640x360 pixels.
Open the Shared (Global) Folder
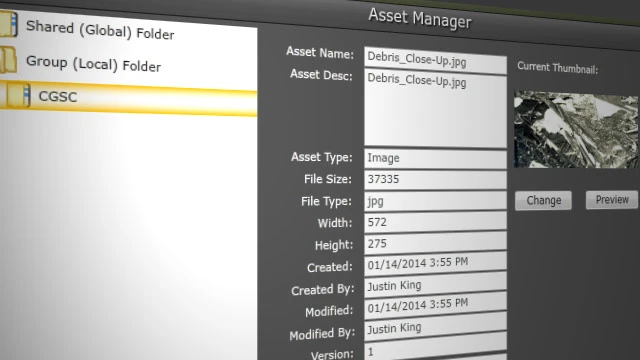pyautogui.click(x=100, y=30)
